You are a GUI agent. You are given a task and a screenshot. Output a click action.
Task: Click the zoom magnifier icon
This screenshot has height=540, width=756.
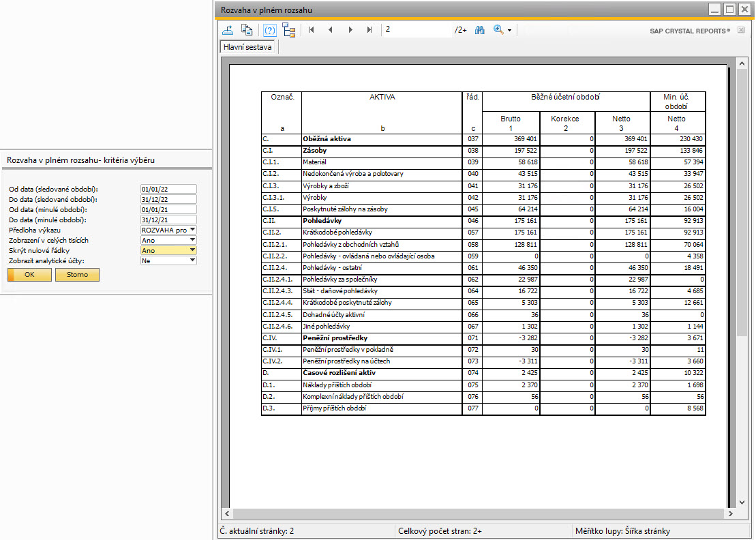coord(498,30)
